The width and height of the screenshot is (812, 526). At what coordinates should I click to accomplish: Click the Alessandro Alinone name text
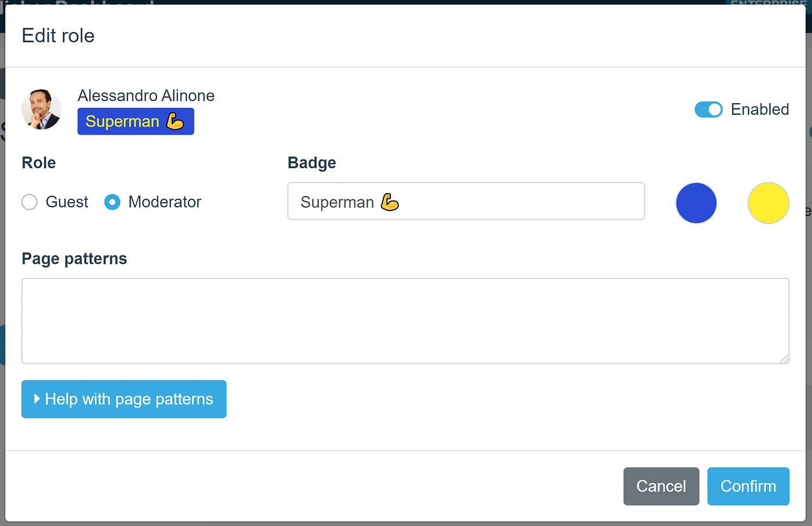pos(146,96)
